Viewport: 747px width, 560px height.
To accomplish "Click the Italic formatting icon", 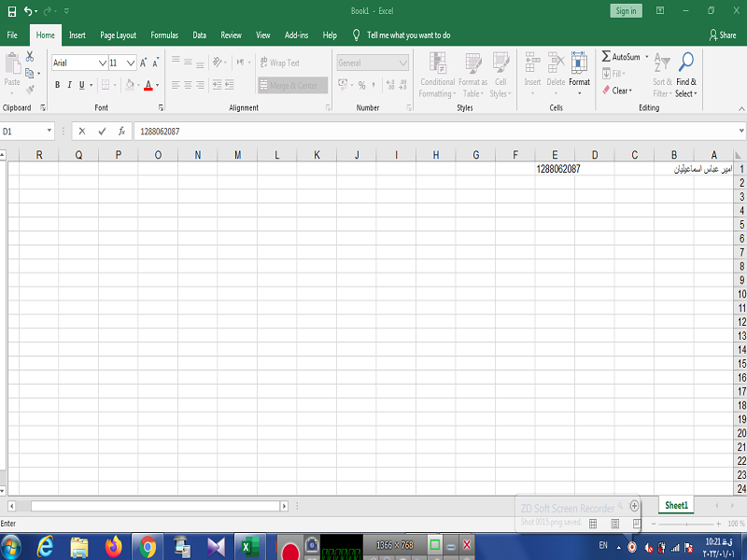I will (x=69, y=85).
